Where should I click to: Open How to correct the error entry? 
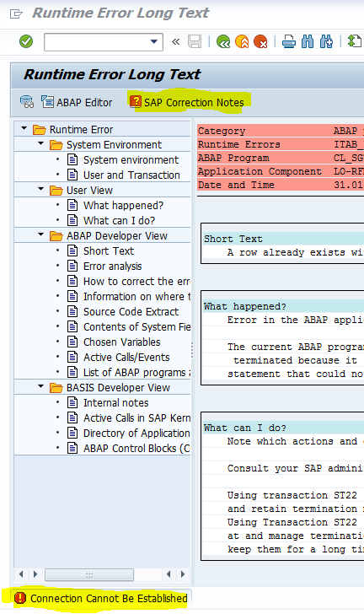pos(136,282)
